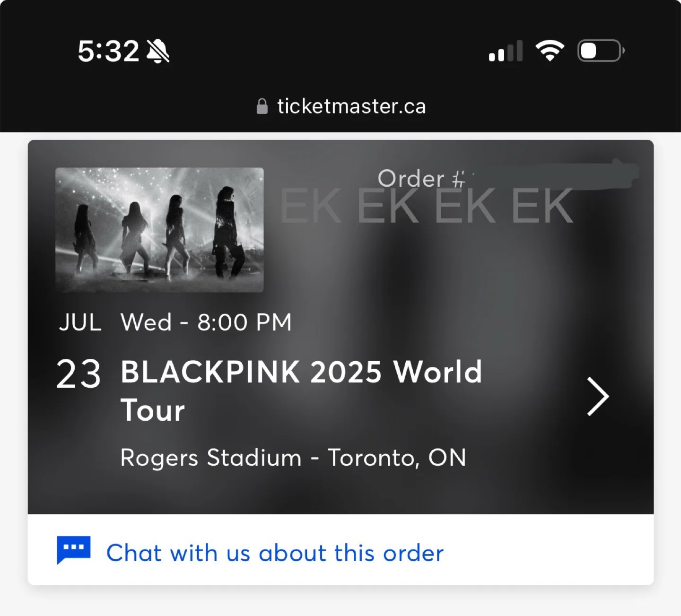Tap the 'order' word in chat link
The image size is (681, 616).
pyautogui.click(x=413, y=553)
